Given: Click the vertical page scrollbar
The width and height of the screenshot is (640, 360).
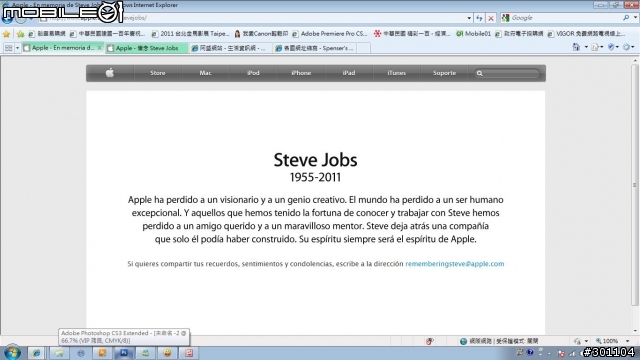Looking at the screenshot, I should pyautogui.click(x=635, y=185).
